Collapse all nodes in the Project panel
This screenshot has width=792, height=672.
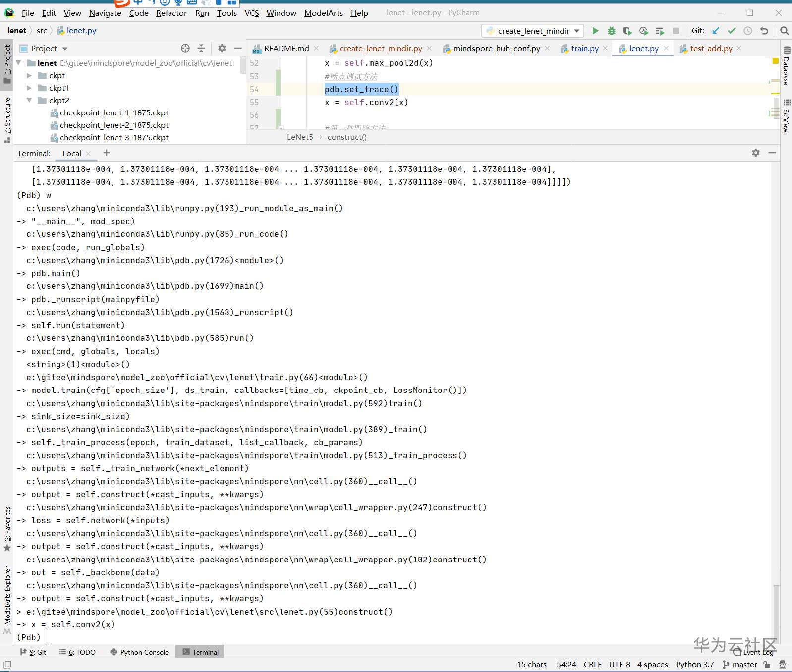[x=201, y=48]
